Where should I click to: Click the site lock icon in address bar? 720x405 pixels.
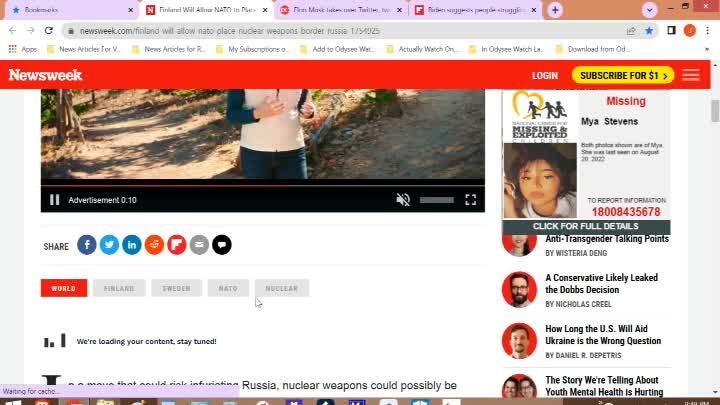(x=71, y=31)
